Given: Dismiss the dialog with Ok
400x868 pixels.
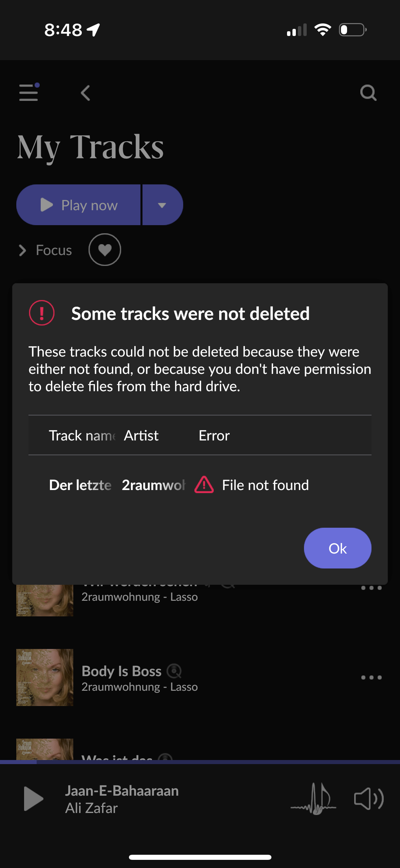Looking at the screenshot, I should click(x=337, y=548).
